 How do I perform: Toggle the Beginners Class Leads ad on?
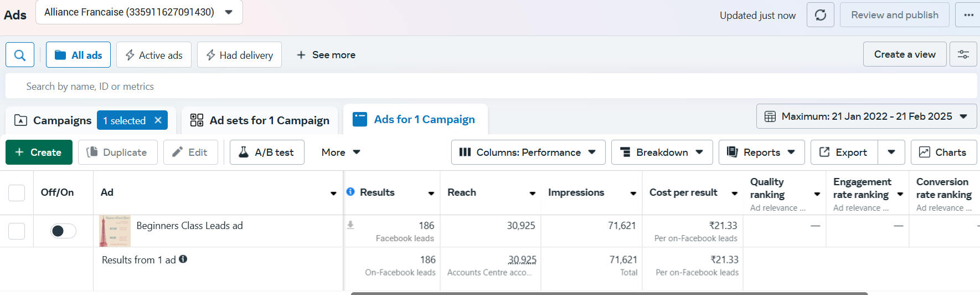pyautogui.click(x=63, y=231)
